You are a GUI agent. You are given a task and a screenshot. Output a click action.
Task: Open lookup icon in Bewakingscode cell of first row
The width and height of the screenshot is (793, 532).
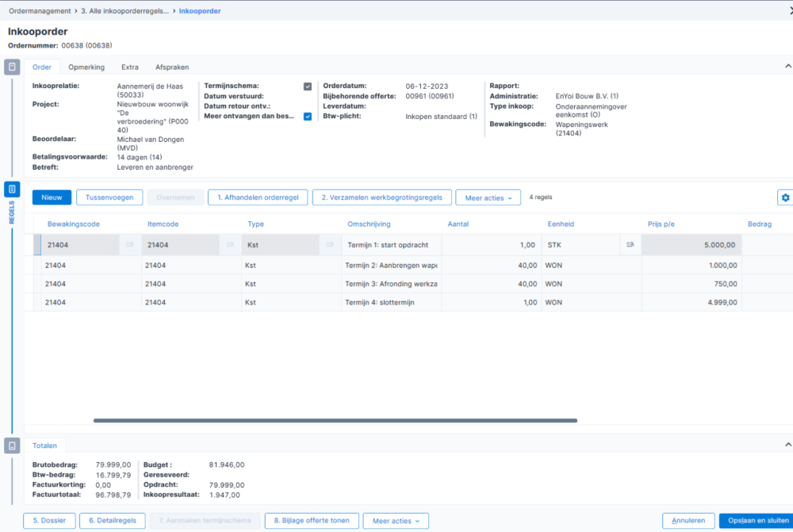130,245
